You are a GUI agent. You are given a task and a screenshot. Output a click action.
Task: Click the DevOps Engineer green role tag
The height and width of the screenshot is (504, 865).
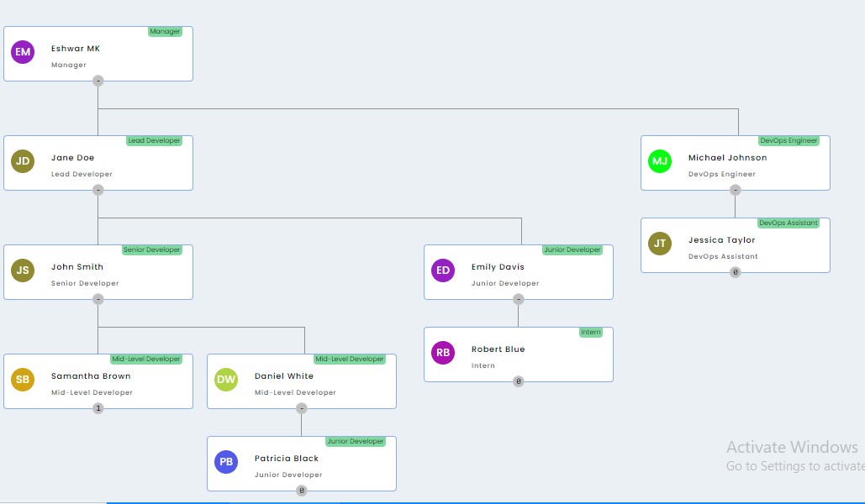[x=789, y=140]
